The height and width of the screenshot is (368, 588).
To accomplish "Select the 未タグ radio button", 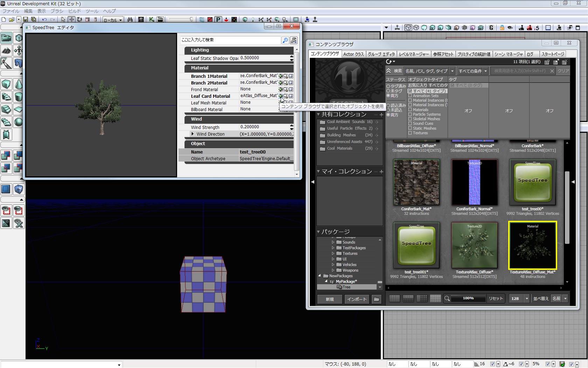I will (388, 91).
